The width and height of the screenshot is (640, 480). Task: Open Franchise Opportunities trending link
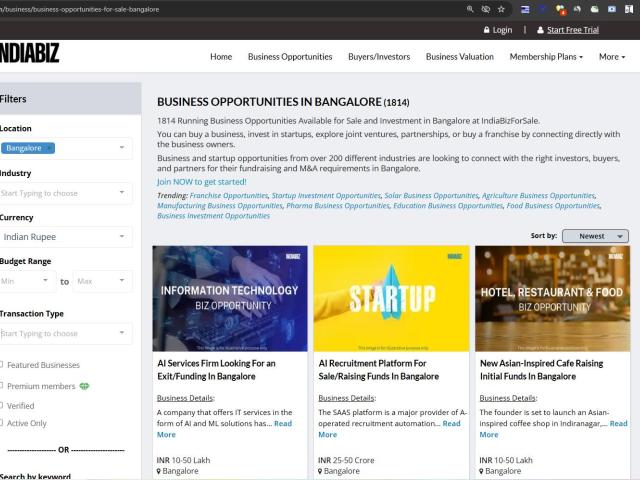229,196
